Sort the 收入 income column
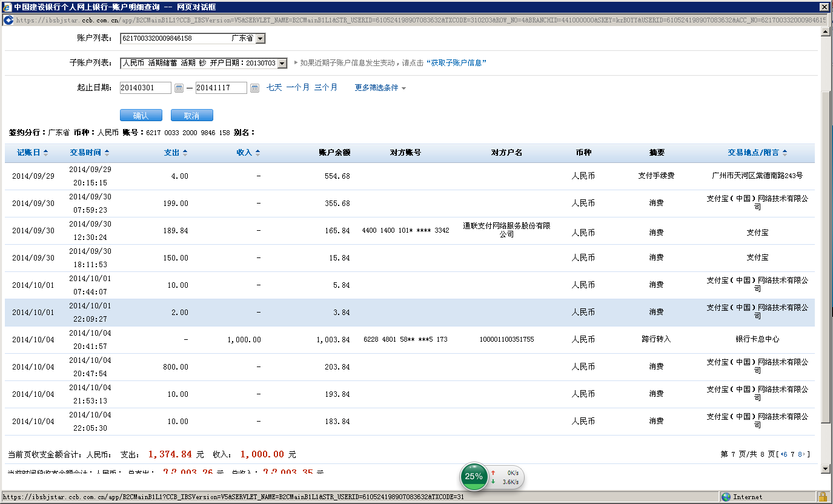 pyautogui.click(x=248, y=153)
